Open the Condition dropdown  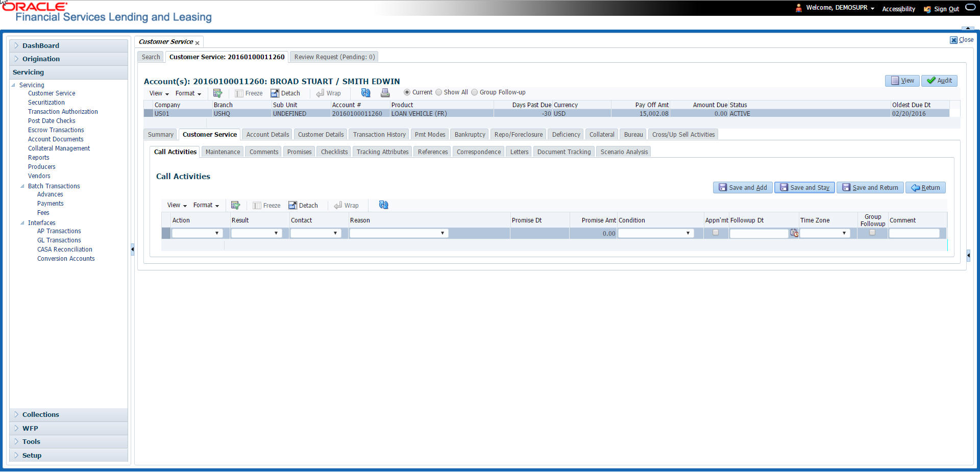[656, 233]
